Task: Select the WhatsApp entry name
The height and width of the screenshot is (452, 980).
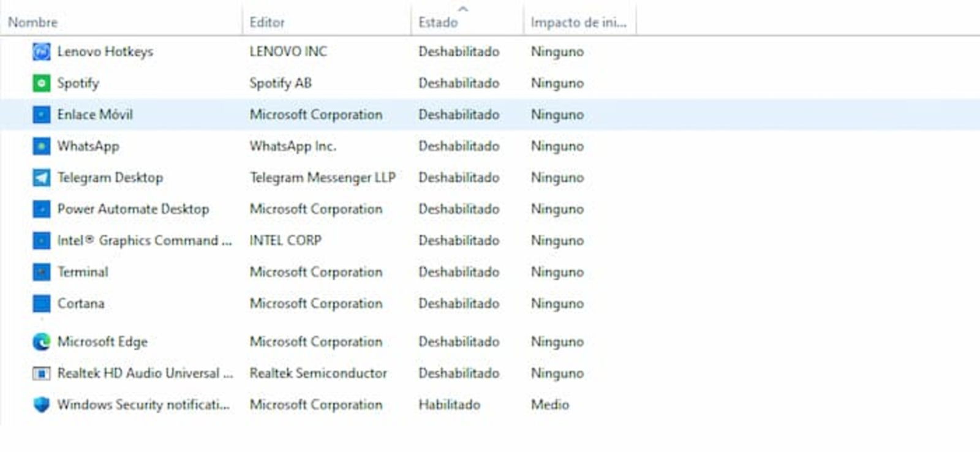Action: [x=88, y=146]
